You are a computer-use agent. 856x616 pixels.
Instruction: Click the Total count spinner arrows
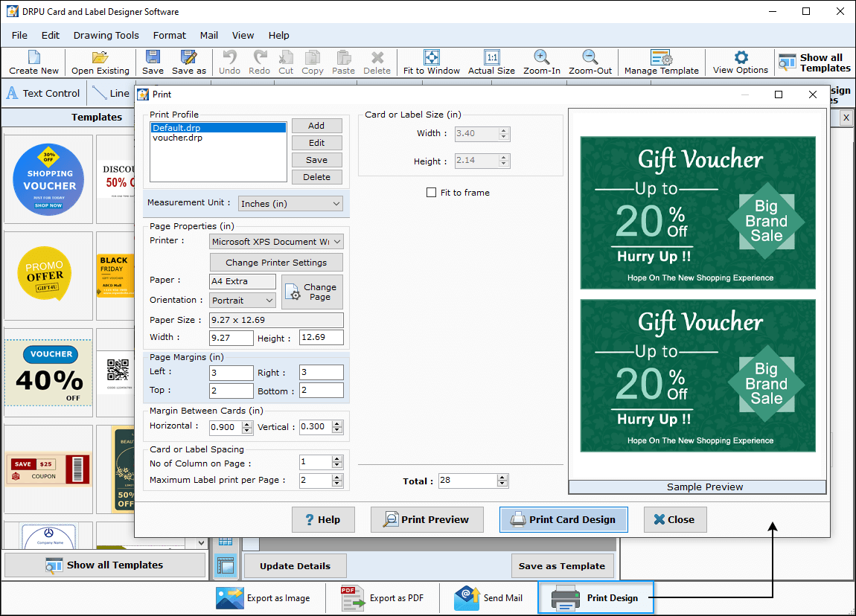click(x=502, y=481)
